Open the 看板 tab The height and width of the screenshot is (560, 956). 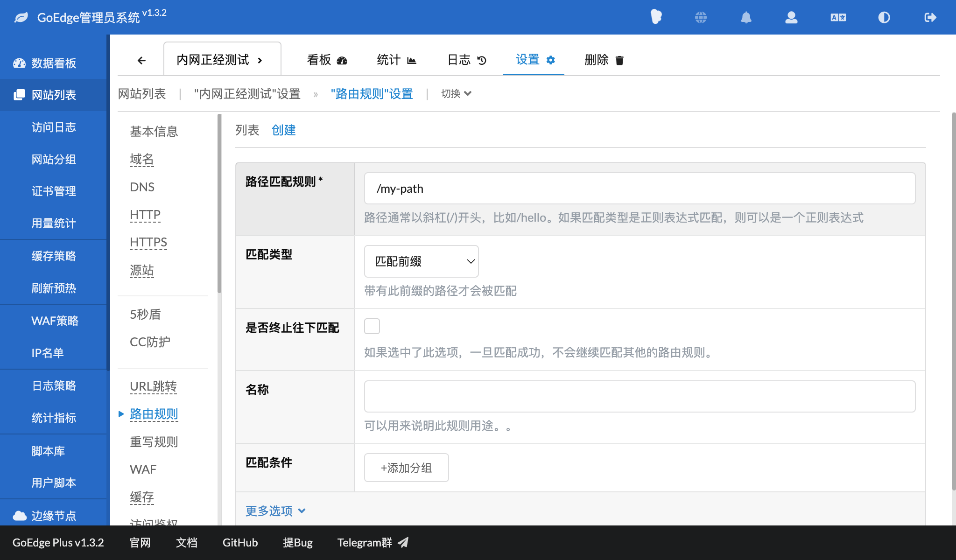pos(327,60)
